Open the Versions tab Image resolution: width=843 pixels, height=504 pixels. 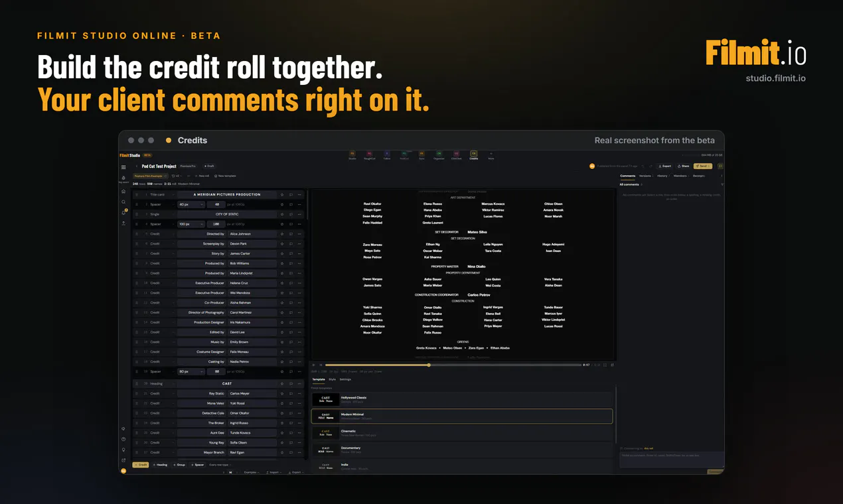(645, 176)
